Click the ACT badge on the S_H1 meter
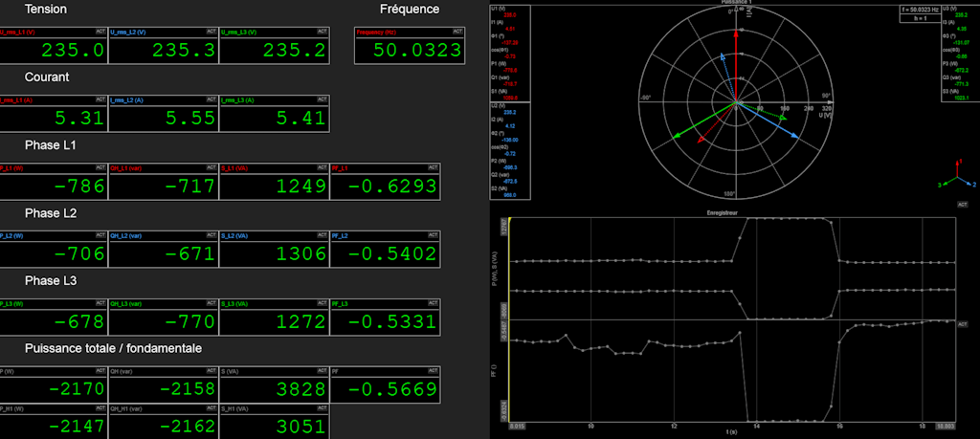 click(323, 407)
